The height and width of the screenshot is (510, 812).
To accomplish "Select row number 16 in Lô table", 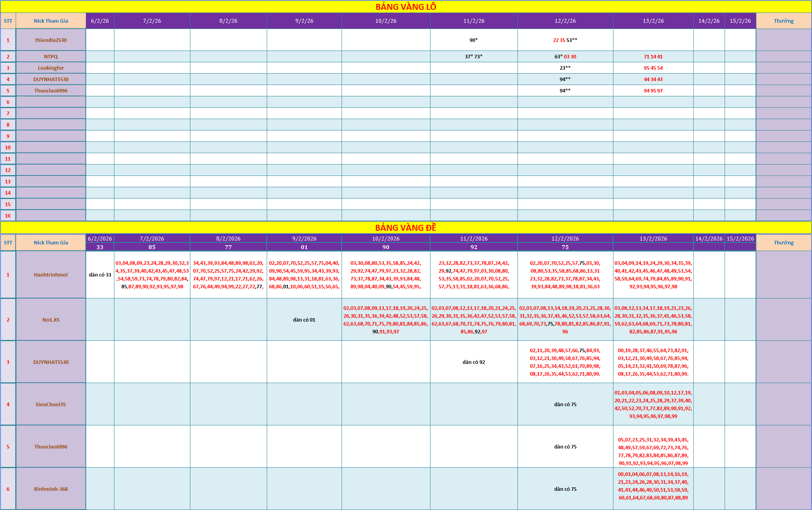I will tap(8, 215).
